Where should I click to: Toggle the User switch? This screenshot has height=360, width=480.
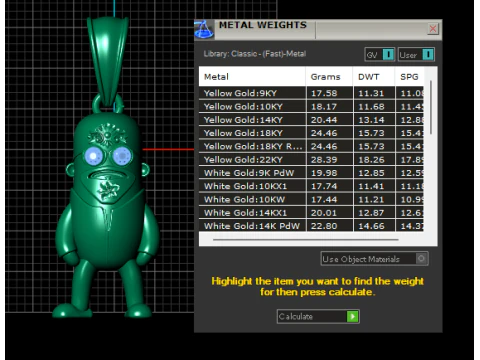point(416,55)
